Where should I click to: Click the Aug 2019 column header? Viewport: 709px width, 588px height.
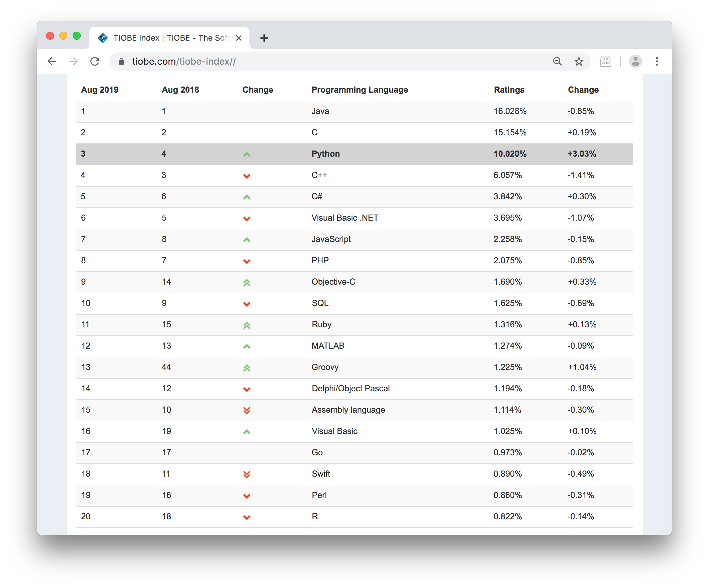[x=100, y=90]
